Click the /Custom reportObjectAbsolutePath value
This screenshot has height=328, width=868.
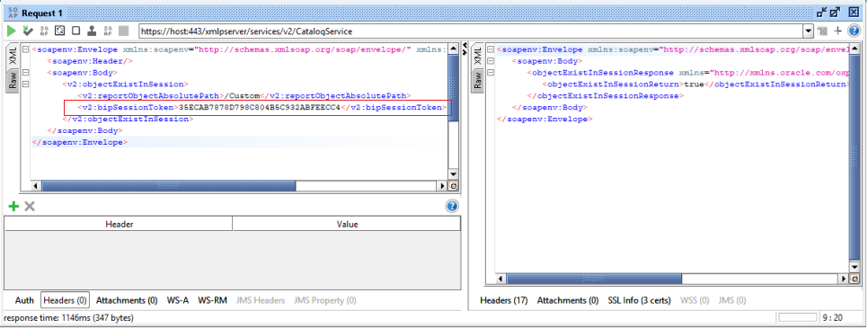coord(241,96)
